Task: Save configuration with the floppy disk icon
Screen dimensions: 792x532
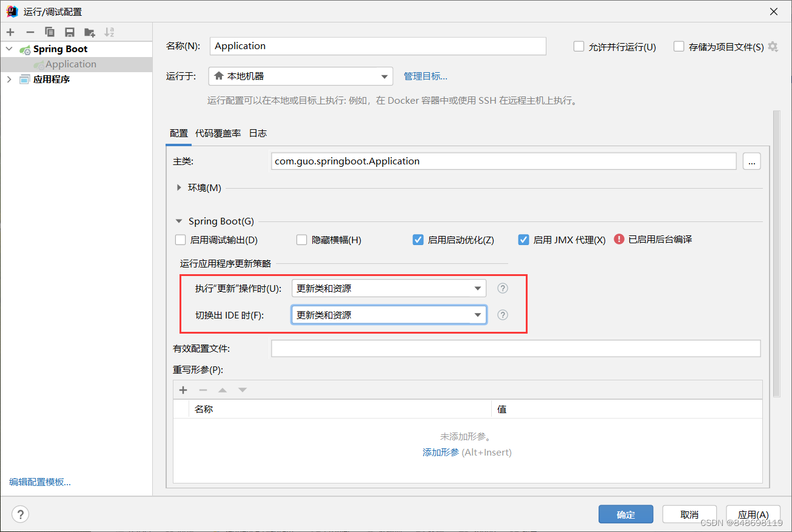Action: pyautogui.click(x=70, y=32)
